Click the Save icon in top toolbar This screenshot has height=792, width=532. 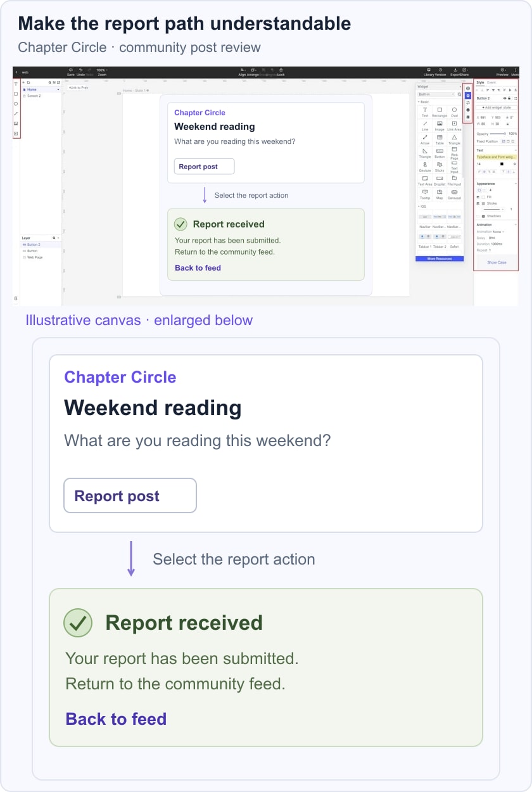[71, 70]
